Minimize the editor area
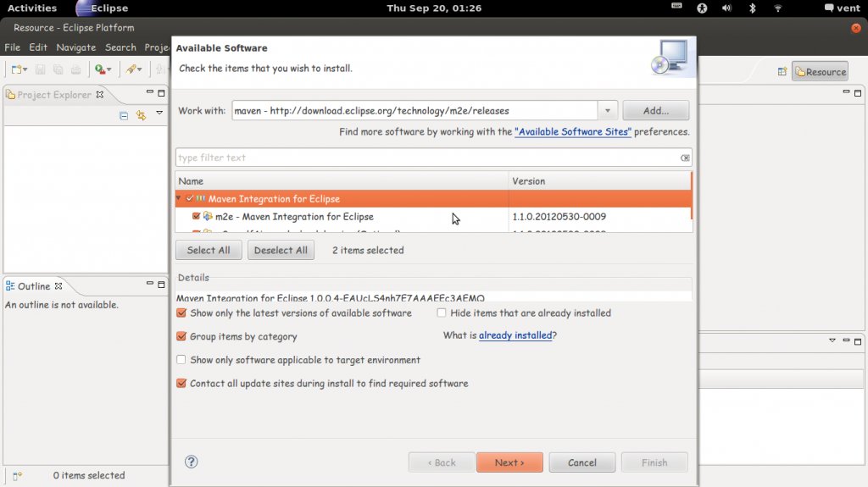This screenshot has width=868, height=487. point(846,91)
